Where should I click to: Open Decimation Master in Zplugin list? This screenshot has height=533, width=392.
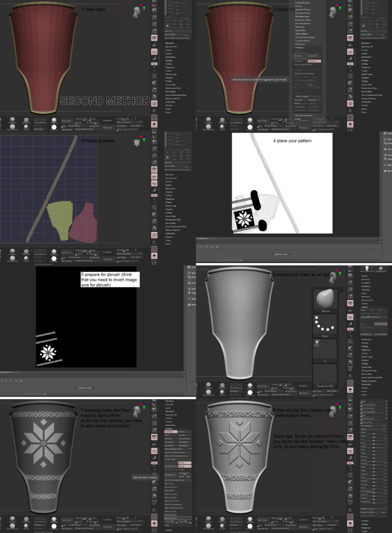tap(303, 13)
